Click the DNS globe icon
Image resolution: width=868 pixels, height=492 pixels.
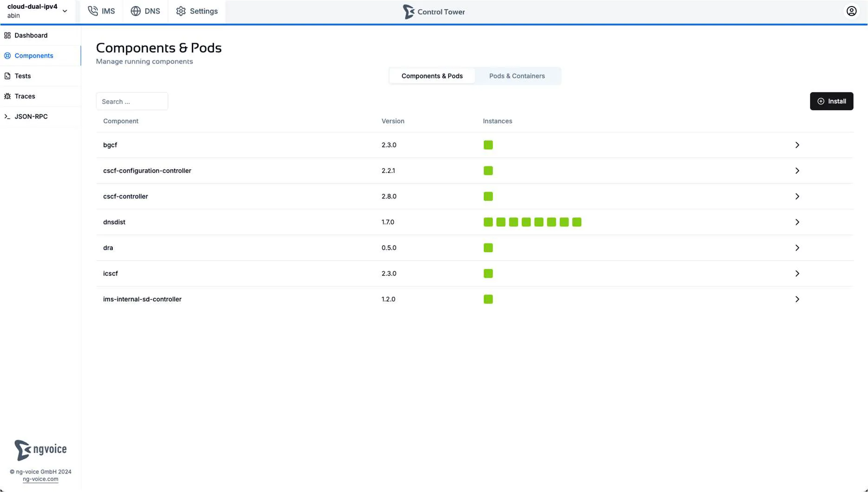[x=136, y=11]
